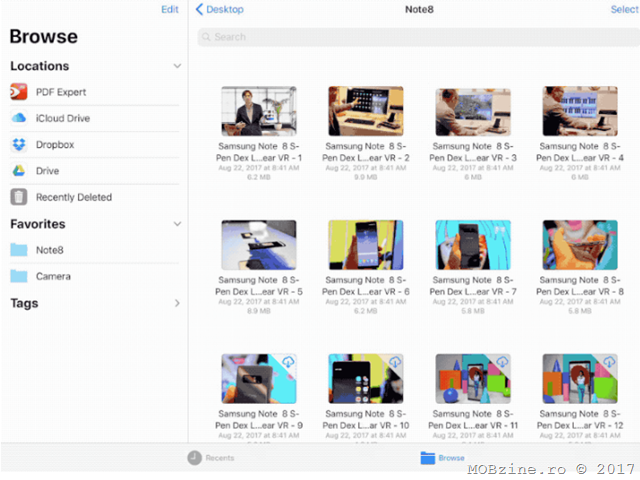Expand the Tags section chevron
This screenshot has height=480, width=640.
click(177, 303)
